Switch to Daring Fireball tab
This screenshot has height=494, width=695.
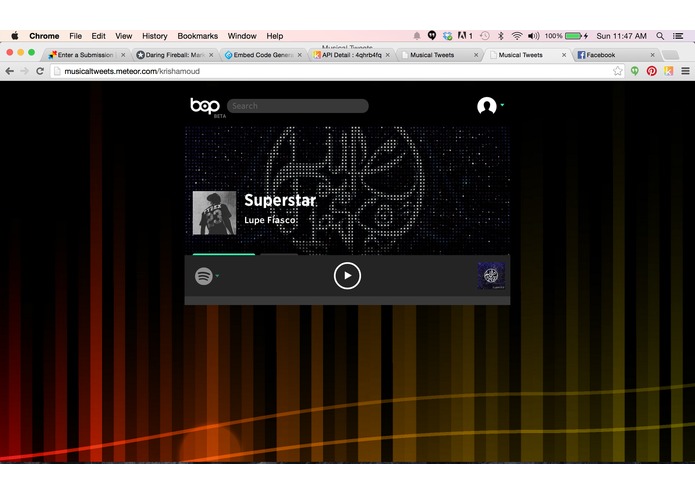(x=174, y=55)
